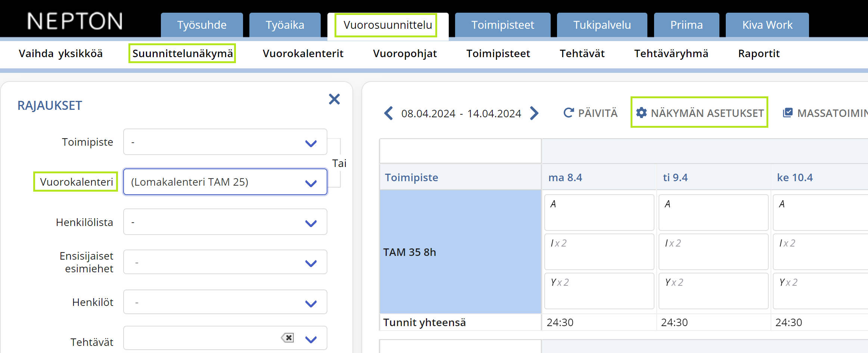
Task: Close the Rajaukset filter panel
Action: pos(334,99)
